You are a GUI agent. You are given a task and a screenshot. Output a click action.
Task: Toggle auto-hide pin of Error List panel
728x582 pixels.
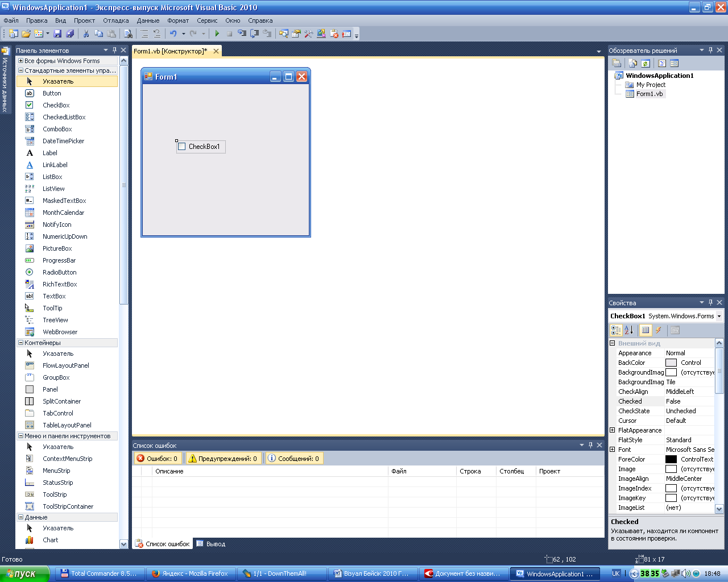[x=590, y=445]
